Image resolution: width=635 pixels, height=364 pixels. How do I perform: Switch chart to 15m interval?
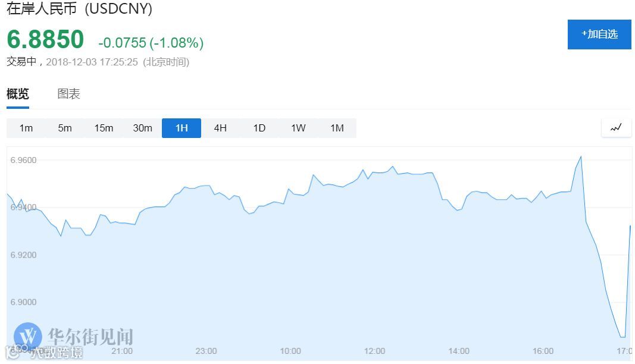point(104,128)
